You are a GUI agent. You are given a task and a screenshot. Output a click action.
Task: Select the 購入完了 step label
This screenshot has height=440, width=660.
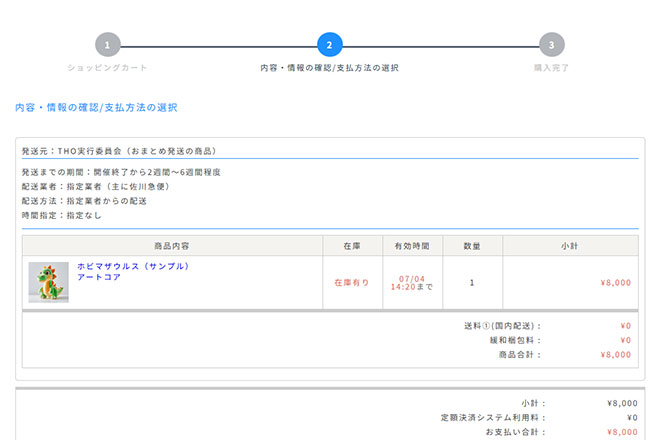pos(551,68)
